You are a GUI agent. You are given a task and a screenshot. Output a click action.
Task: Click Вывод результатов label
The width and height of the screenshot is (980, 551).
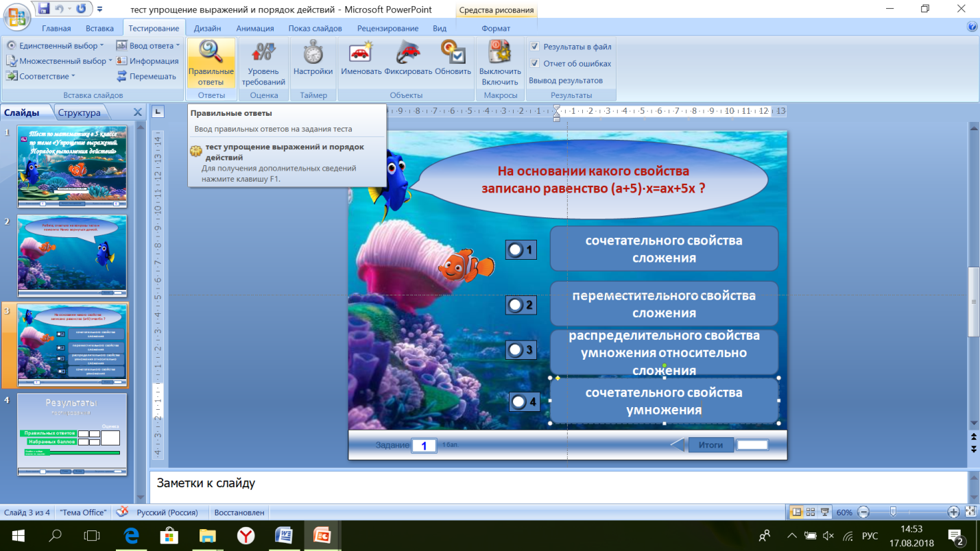point(566,80)
